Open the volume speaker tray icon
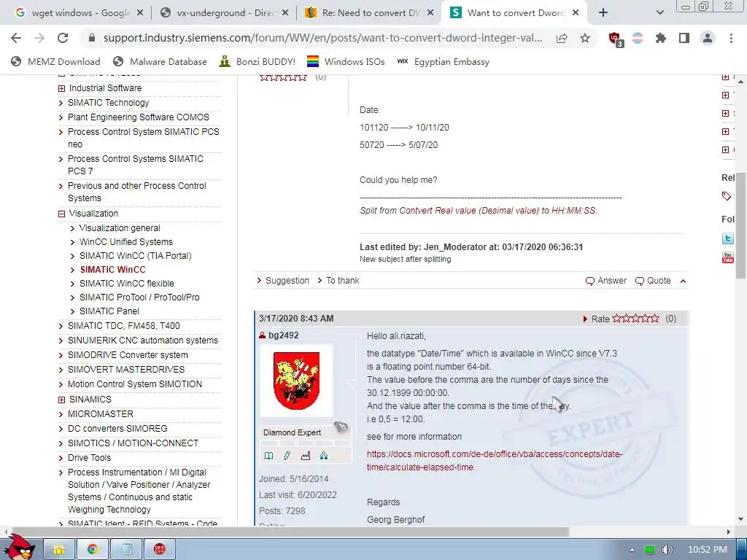Screen dimensions: 747x560 pyautogui.click(x=667, y=550)
